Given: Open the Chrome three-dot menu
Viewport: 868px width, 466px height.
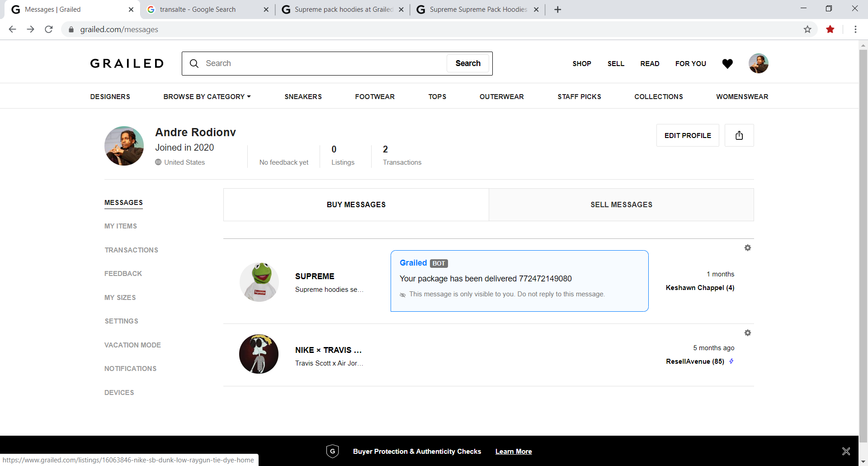Looking at the screenshot, I should tap(855, 29).
